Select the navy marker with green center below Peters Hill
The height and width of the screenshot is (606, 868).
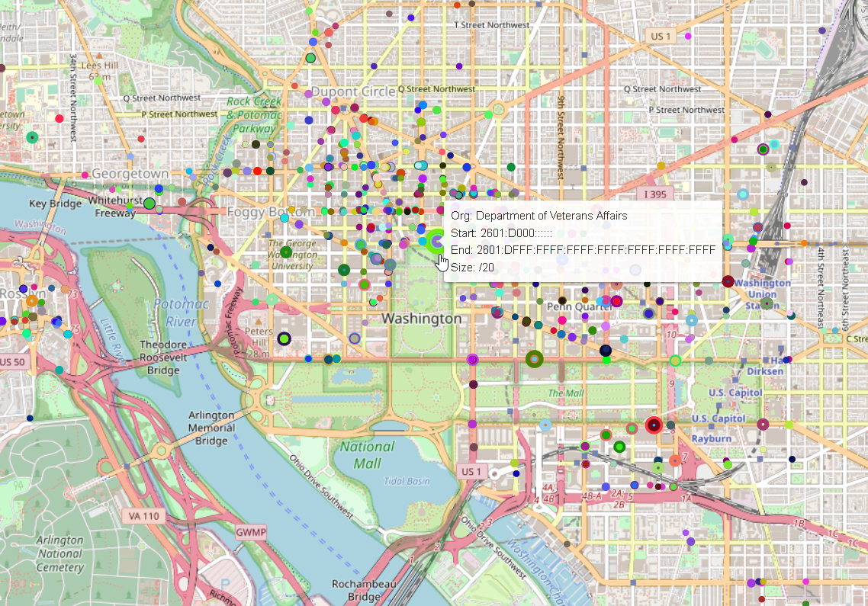coord(284,338)
